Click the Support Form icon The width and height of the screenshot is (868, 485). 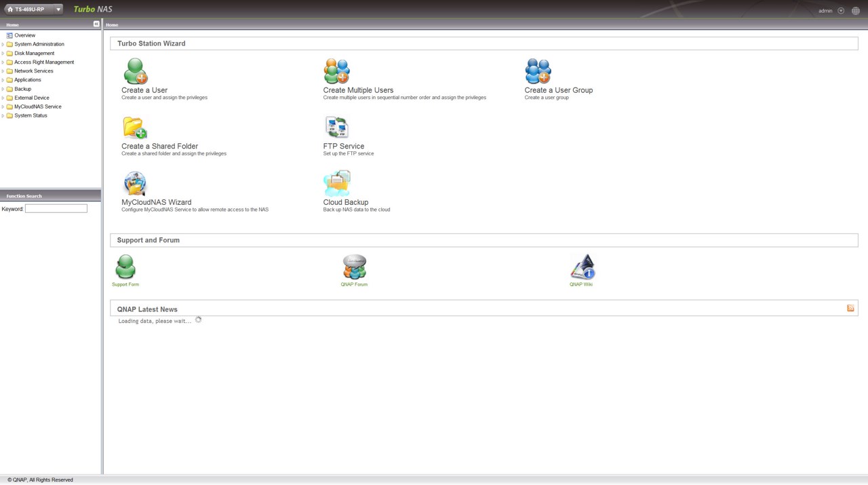click(125, 267)
